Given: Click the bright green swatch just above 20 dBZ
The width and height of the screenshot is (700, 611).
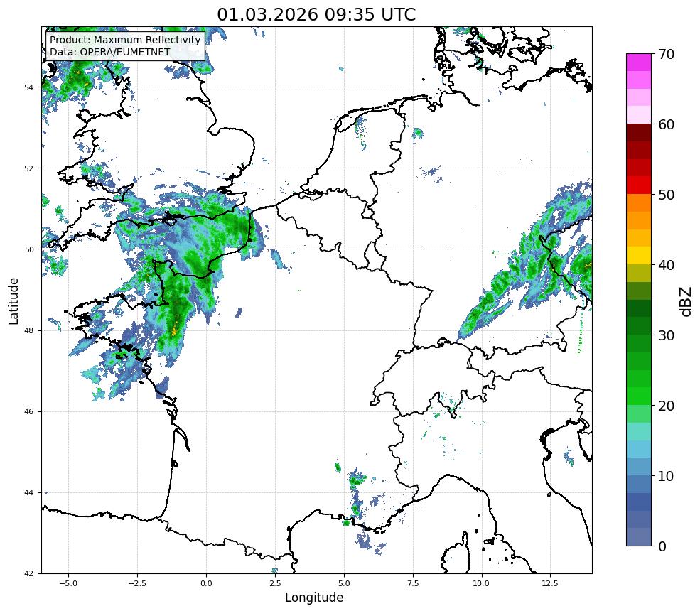Looking at the screenshot, I should pyautogui.click(x=639, y=396).
